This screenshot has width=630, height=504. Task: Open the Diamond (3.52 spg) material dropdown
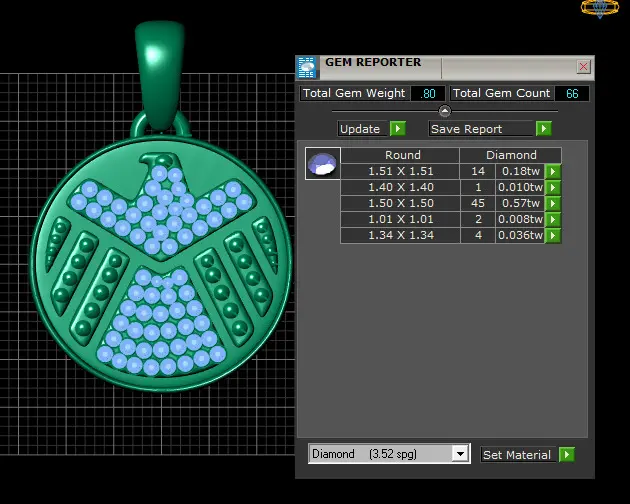click(x=389, y=454)
